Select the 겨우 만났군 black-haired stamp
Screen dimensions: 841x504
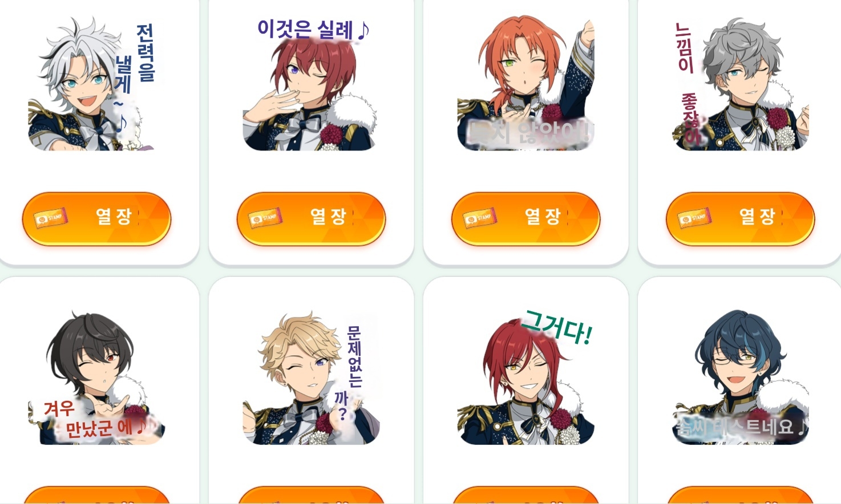[96, 378]
